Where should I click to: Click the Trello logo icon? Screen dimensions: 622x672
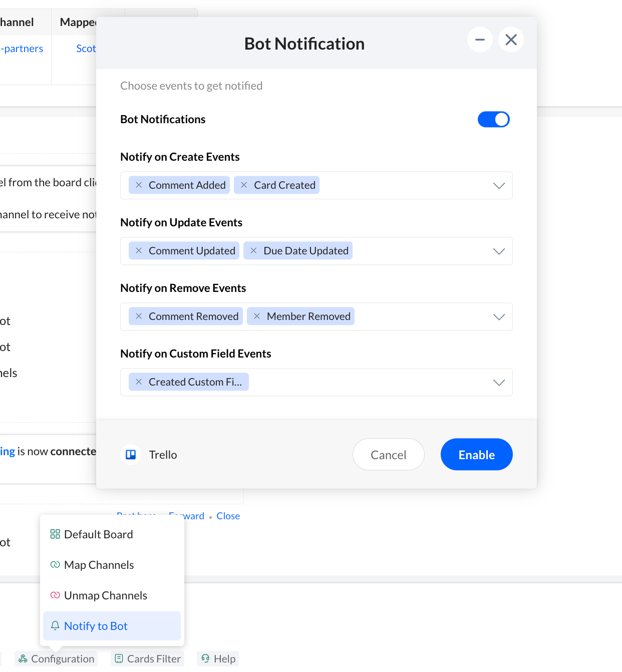[131, 455]
